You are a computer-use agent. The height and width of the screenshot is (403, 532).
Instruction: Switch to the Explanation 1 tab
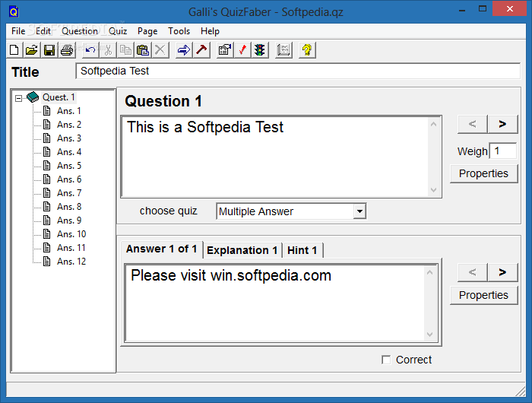(242, 251)
